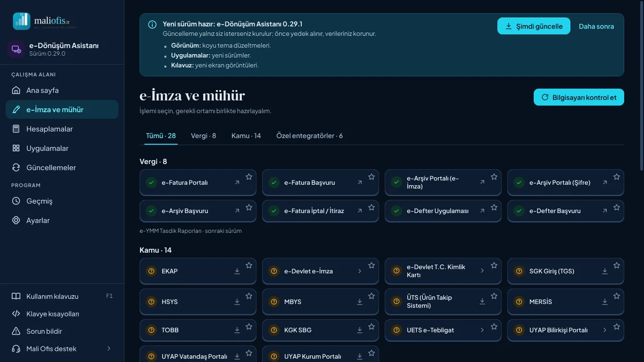
Task: Expand the UETS e-Tebligat chevron
Action: click(x=482, y=330)
